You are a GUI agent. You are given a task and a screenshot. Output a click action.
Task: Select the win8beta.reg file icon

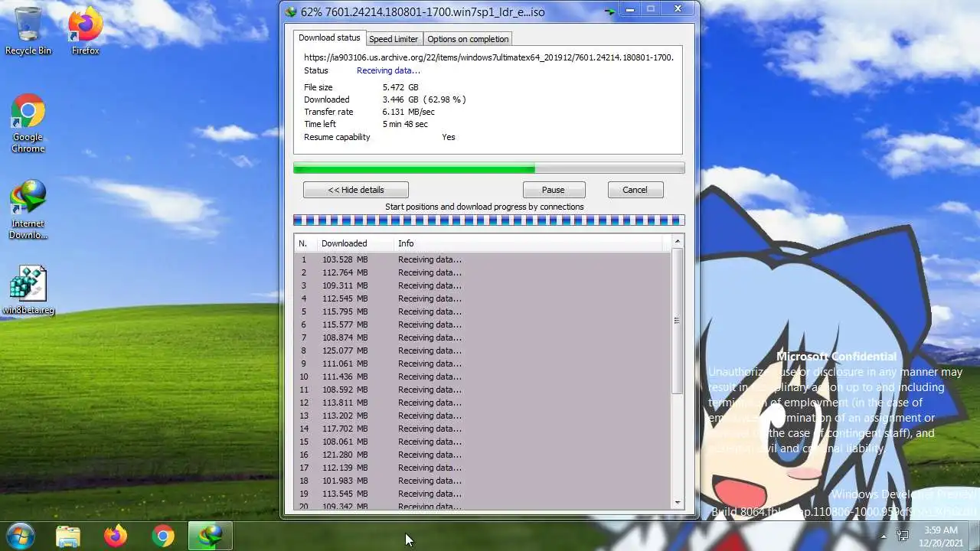tap(28, 290)
